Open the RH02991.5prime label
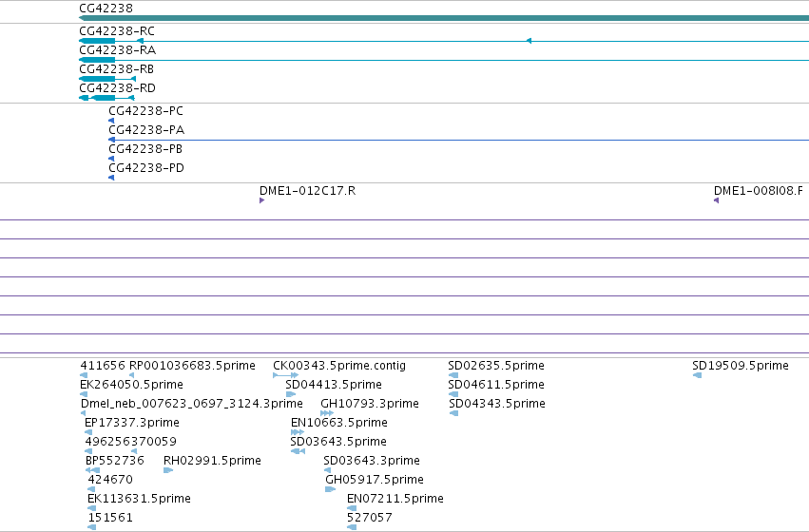809x532 pixels. click(212, 461)
